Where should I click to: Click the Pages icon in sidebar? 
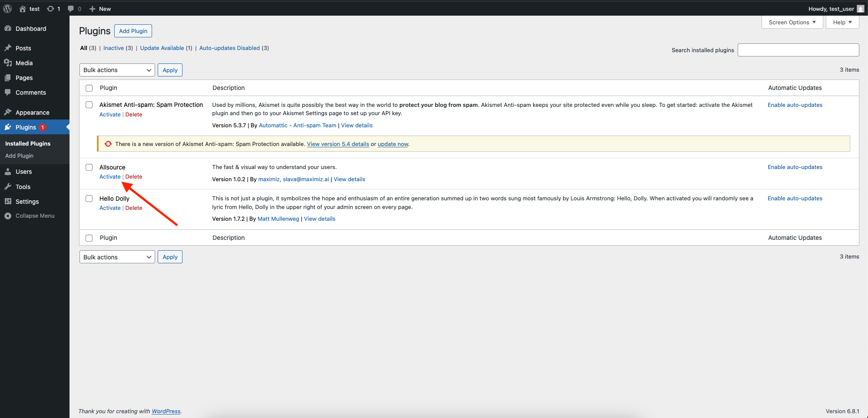coord(8,78)
